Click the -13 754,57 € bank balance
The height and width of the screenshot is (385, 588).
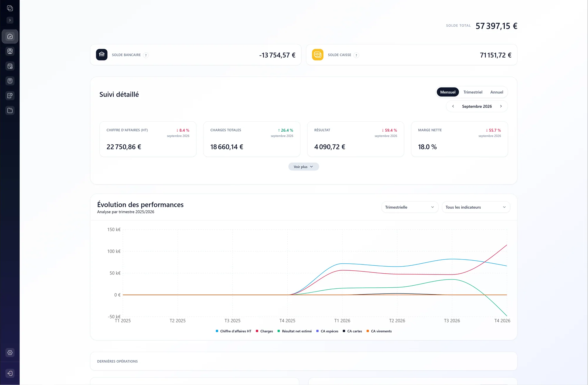(x=277, y=55)
